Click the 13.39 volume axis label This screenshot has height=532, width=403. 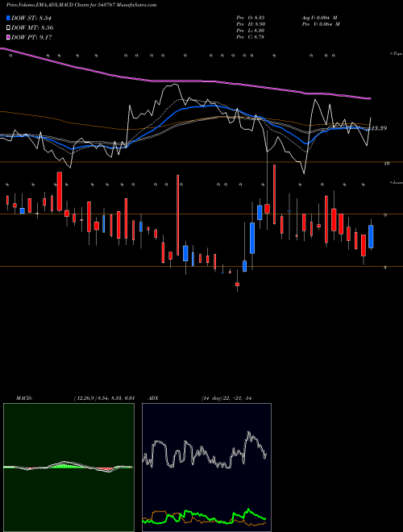click(x=380, y=129)
